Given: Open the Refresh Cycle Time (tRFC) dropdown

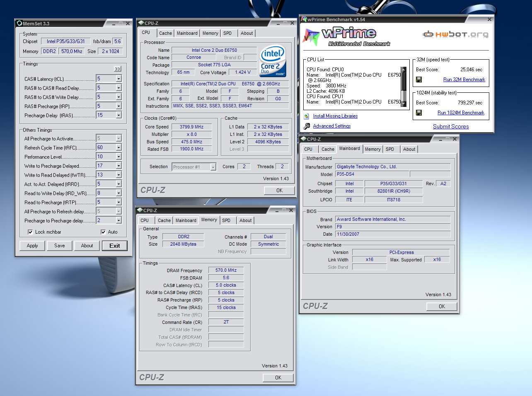Looking at the screenshot, I should coord(118,147).
